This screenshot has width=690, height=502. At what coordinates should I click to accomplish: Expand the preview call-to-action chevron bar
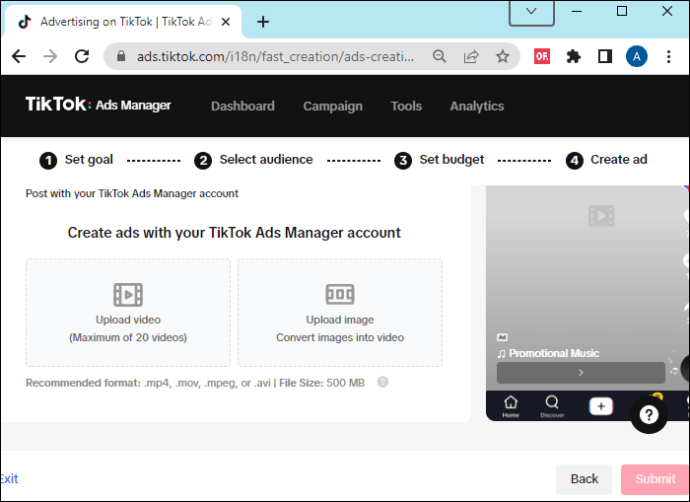[x=580, y=372]
